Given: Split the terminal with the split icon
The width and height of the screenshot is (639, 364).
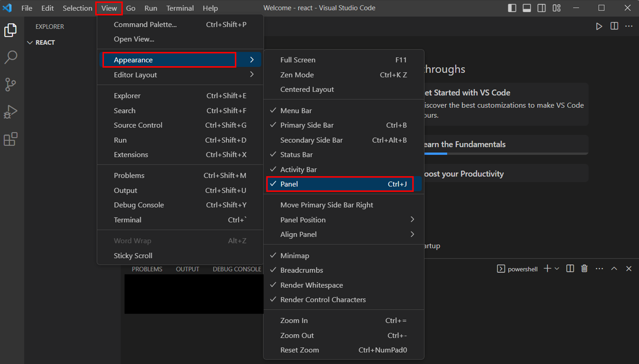Looking at the screenshot, I should click(x=570, y=269).
